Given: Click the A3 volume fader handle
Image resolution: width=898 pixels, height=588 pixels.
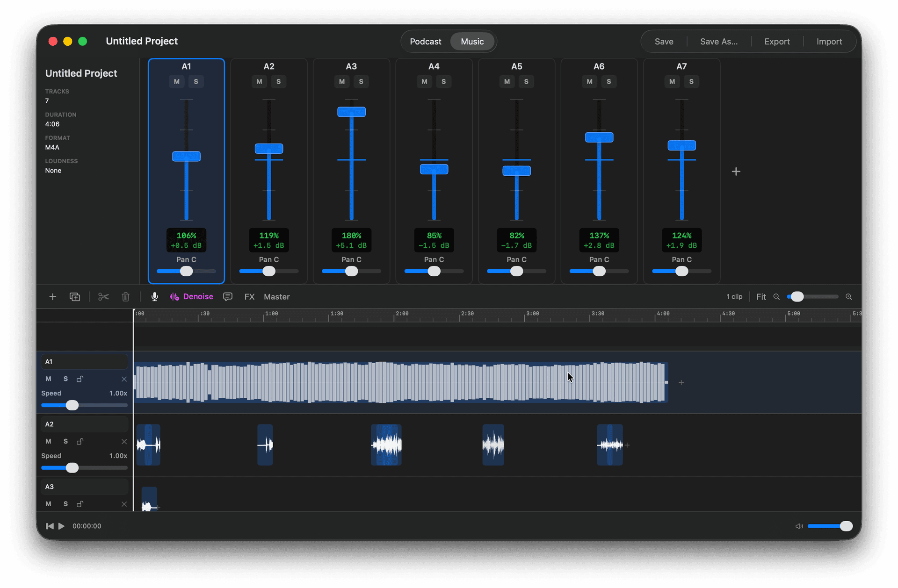Looking at the screenshot, I should [351, 112].
